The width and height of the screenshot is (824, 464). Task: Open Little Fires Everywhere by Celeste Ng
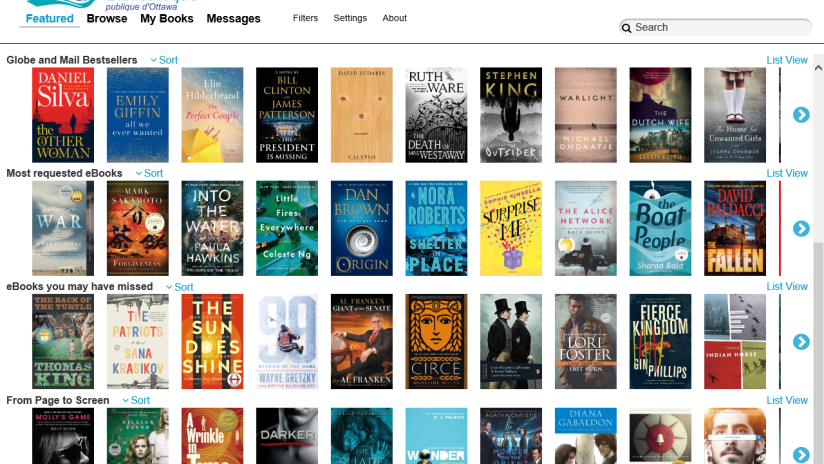[287, 228]
